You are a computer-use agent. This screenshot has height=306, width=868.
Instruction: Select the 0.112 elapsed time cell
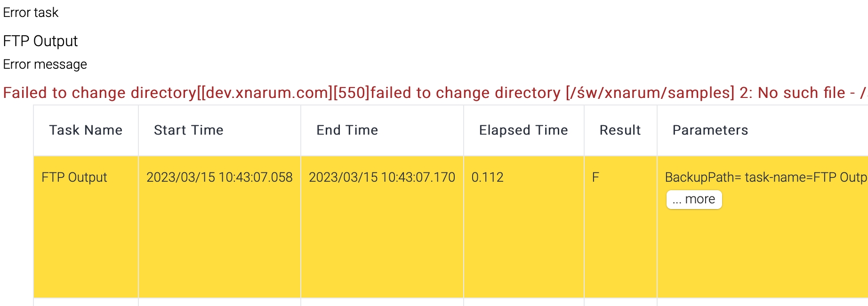pos(487,177)
